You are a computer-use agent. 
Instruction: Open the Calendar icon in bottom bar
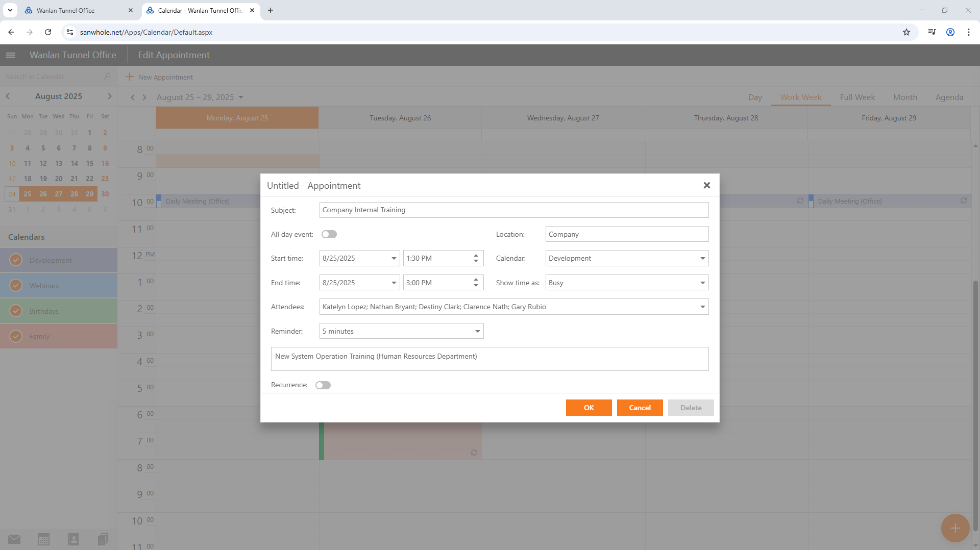44,539
